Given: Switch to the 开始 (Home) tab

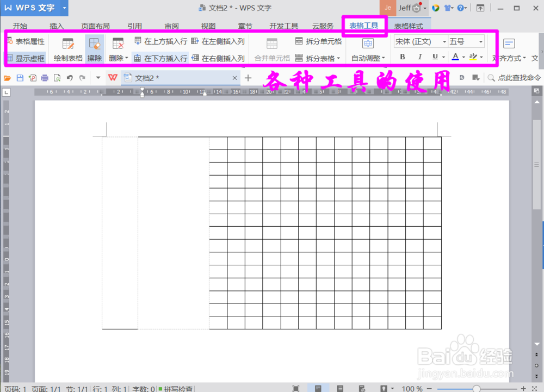Looking at the screenshot, I should (x=20, y=26).
